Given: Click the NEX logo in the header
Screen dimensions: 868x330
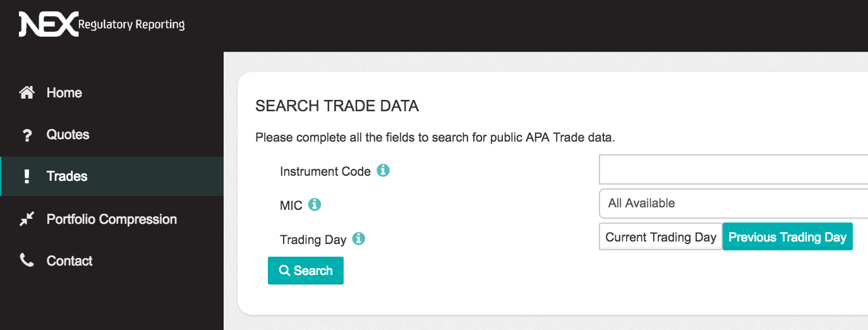Looking at the screenshot, I should coord(49,25).
